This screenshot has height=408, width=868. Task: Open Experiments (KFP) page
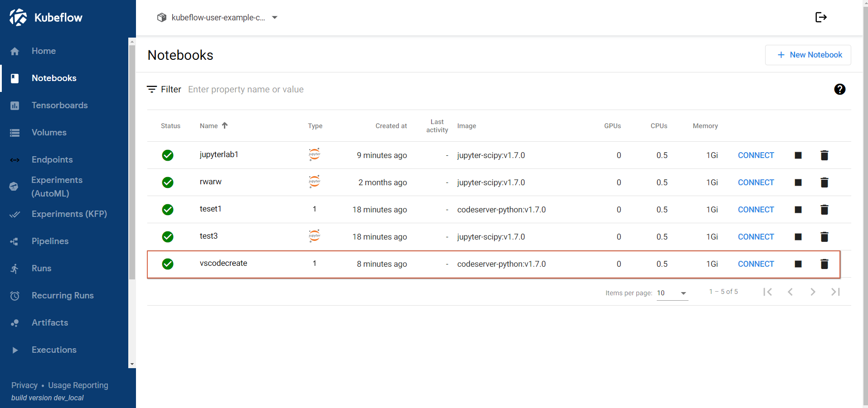pos(69,214)
